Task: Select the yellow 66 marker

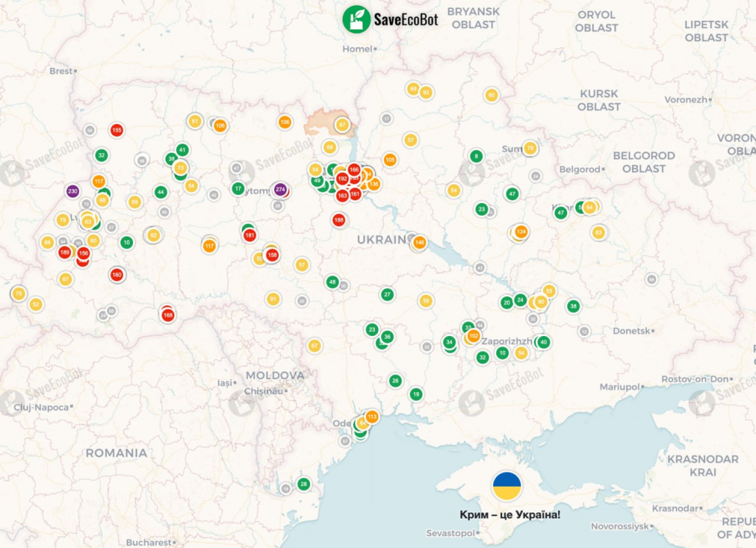Action: coord(47,242)
